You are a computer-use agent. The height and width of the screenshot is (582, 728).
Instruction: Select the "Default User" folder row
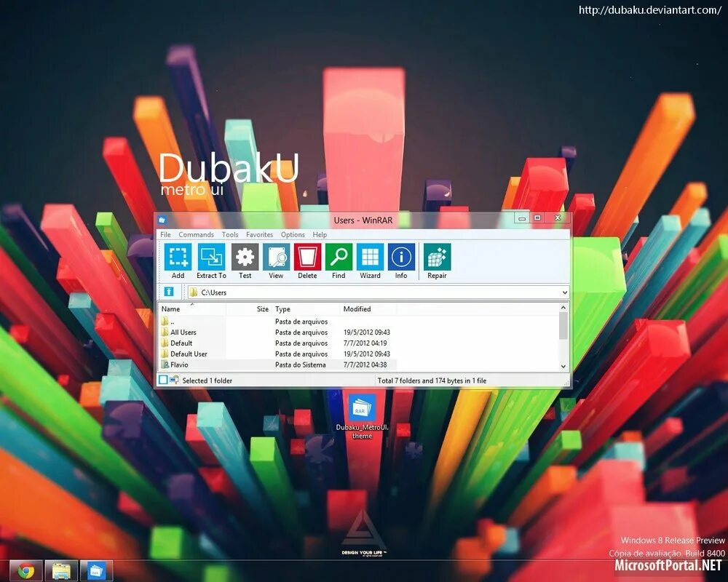pos(277,354)
